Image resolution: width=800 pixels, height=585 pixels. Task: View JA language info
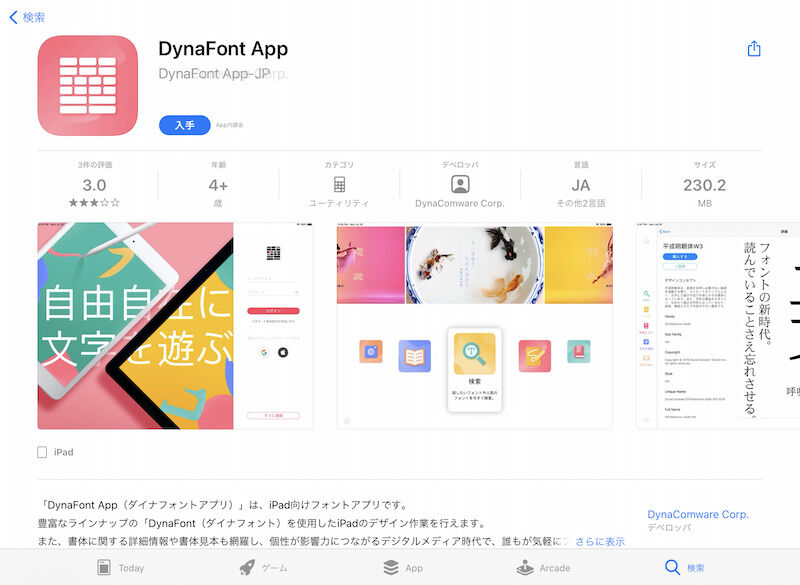coord(581,185)
